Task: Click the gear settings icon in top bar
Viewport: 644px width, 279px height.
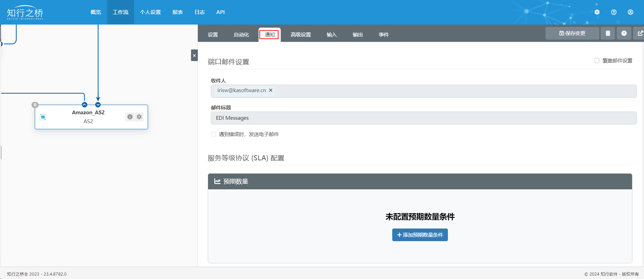Action: click(597, 12)
